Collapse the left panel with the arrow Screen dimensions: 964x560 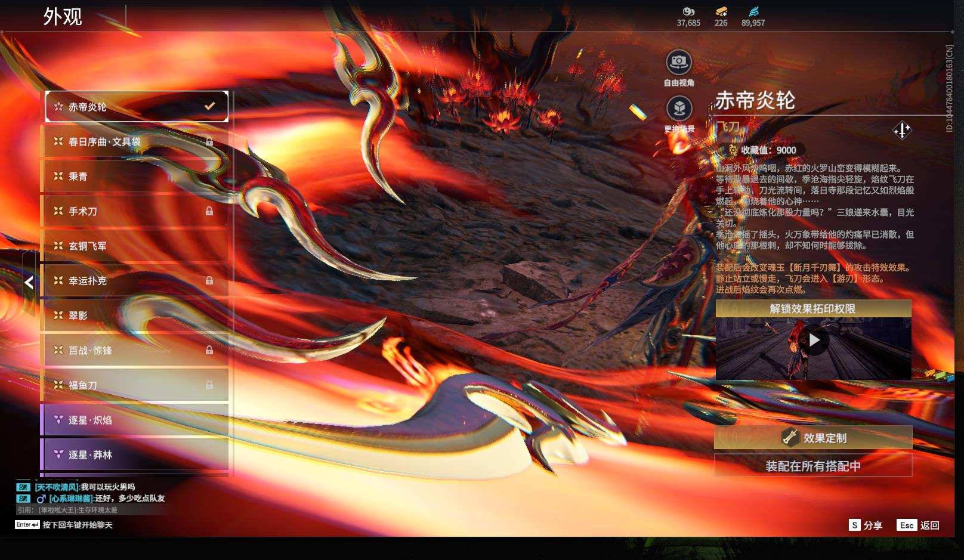coord(29,283)
